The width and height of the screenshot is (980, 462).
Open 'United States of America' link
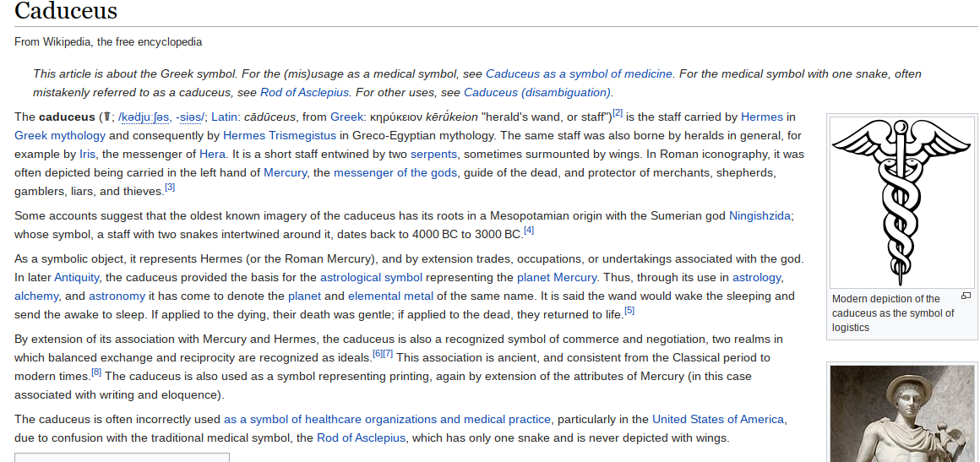[717, 420]
